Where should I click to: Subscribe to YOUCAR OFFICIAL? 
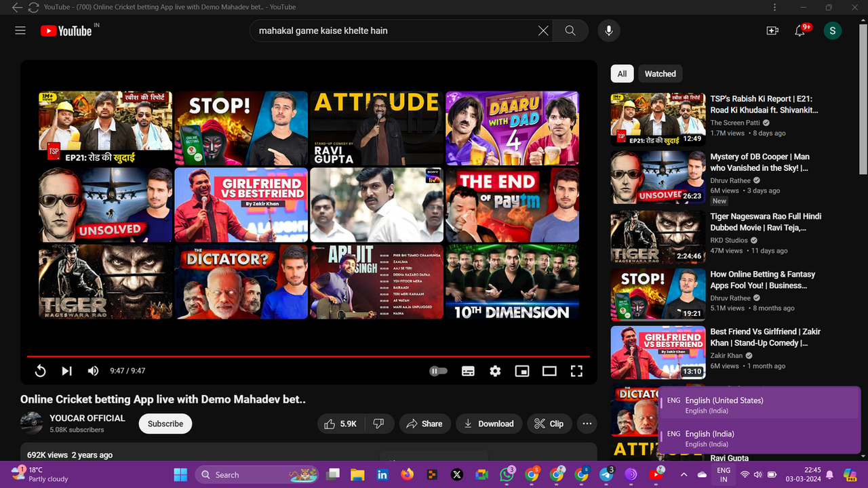pyautogui.click(x=165, y=424)
